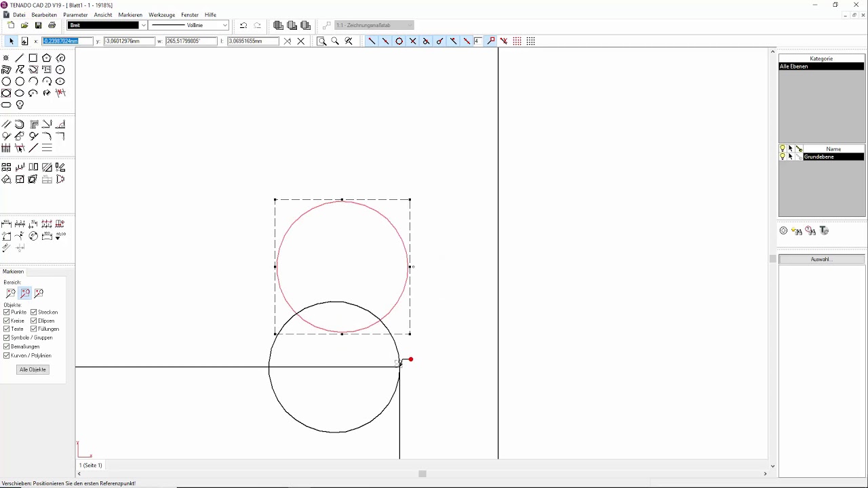Open file with the folder icon
This screenshot has width=868, height=488.
click(x=24, y=25)
